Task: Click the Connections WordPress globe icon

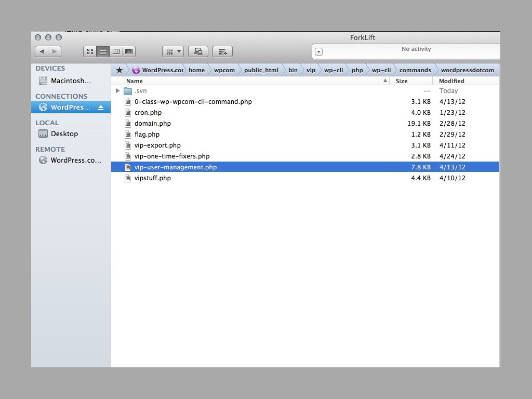Action: click(43, 107)
